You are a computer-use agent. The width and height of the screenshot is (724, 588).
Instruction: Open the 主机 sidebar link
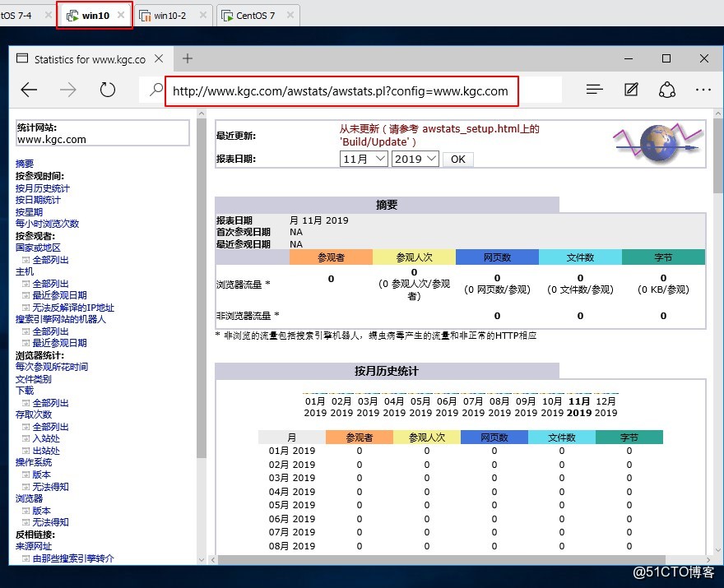click(25, 271)
